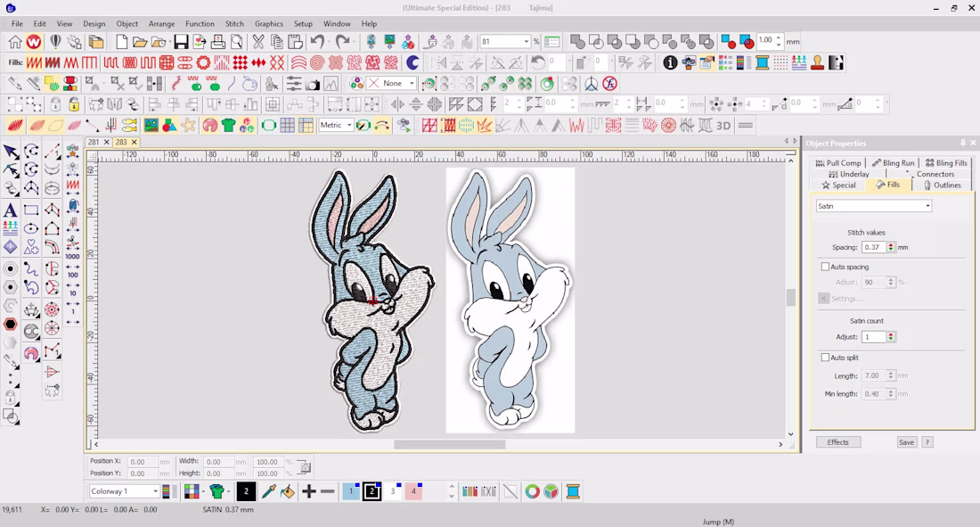Choose the Text lettering tool
Image resolution: width=980 pixels, height=527 pixels.
click(10, 210)
